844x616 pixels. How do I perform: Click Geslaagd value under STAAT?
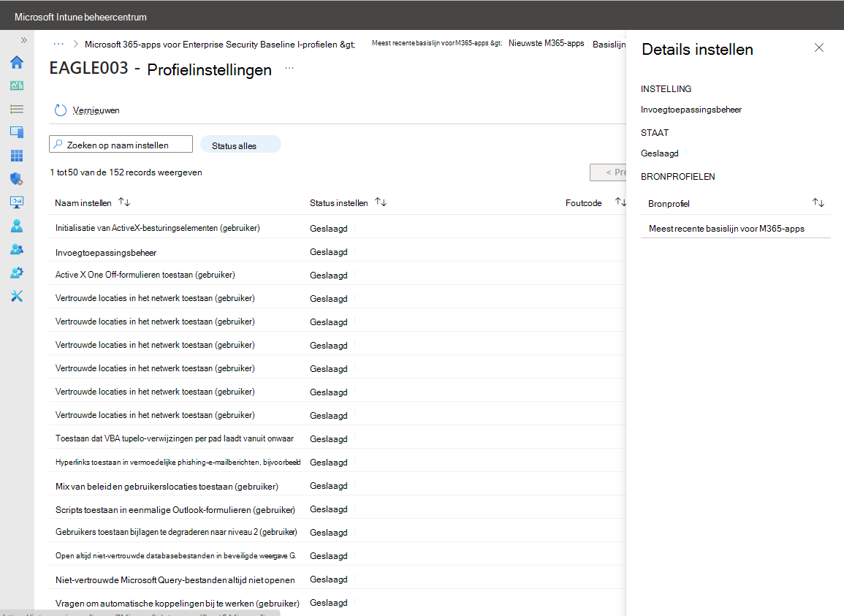[659, 153]
